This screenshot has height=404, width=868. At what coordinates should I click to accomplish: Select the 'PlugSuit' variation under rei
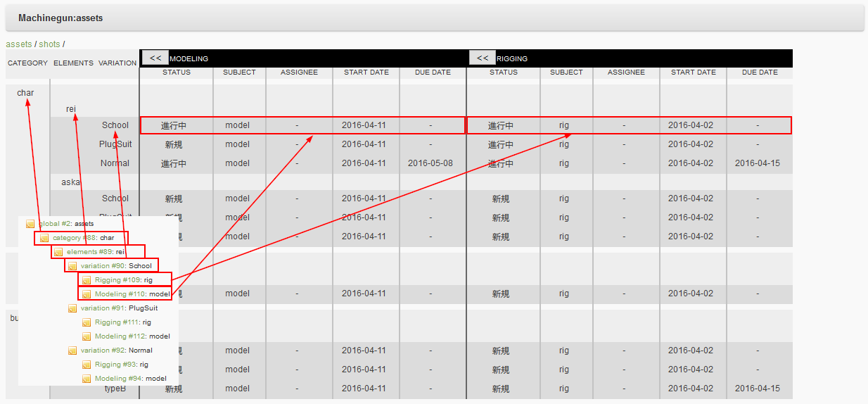click(x=115, y=144)
